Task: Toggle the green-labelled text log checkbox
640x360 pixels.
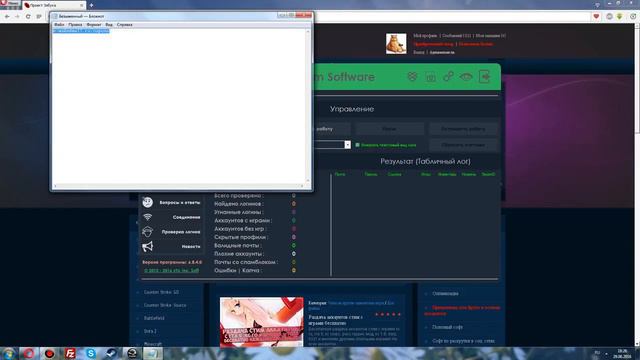Action: tap(358, 145)
